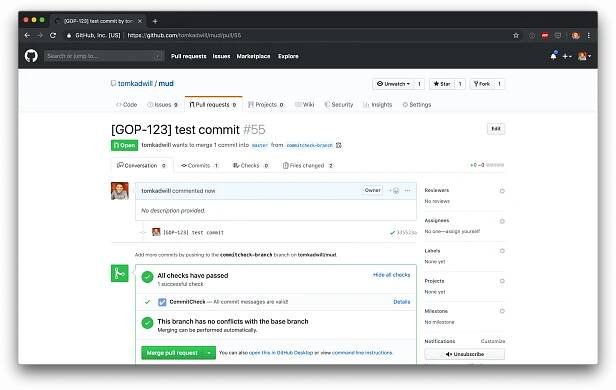Image resolution: width=616 pixels, height=390 pixels.
Task: Add a reaction with the smiley icon
Action: coord(394,190)
